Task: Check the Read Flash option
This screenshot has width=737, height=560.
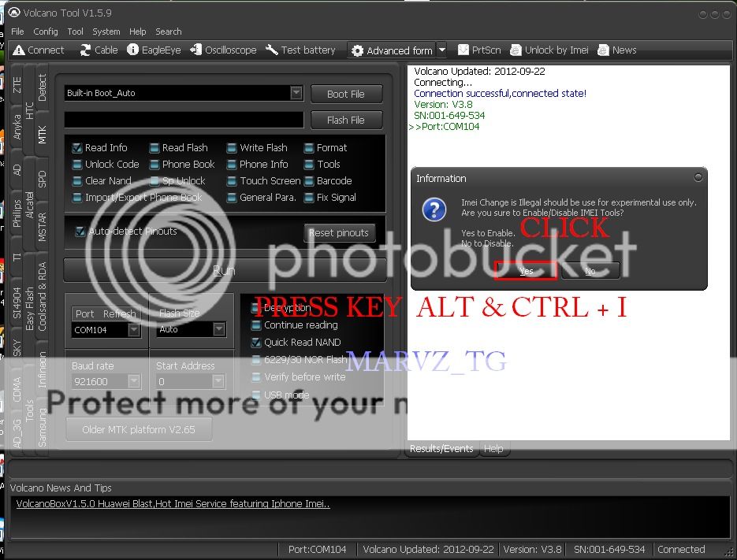Action: [x=154, y=148]
